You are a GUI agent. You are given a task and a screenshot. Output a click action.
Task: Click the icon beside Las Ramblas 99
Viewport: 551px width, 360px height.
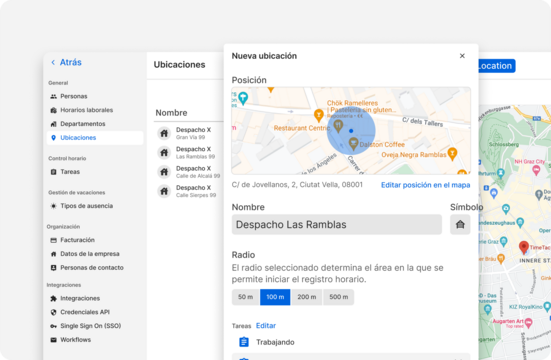click(164, 153)
